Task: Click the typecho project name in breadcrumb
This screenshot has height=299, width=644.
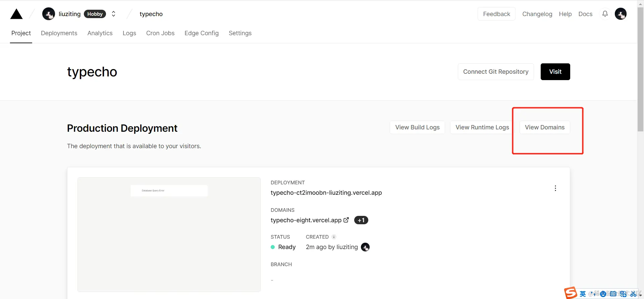Action: click(x=151, y=14)
